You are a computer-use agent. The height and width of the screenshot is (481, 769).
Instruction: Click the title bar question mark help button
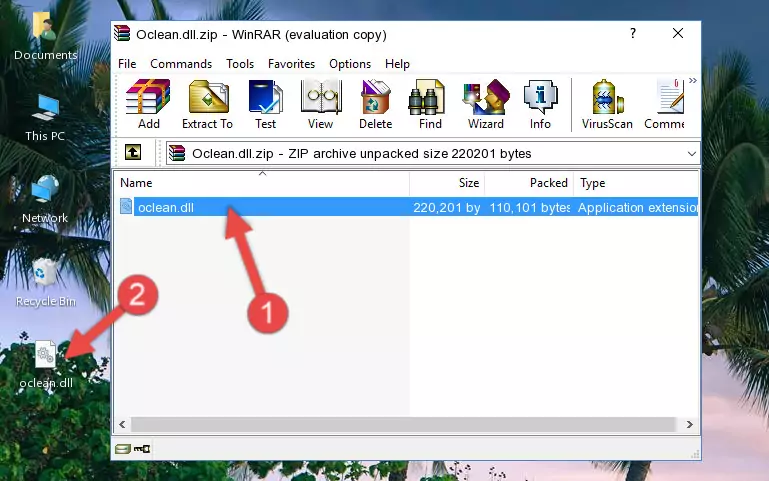(x=633, y=33)
